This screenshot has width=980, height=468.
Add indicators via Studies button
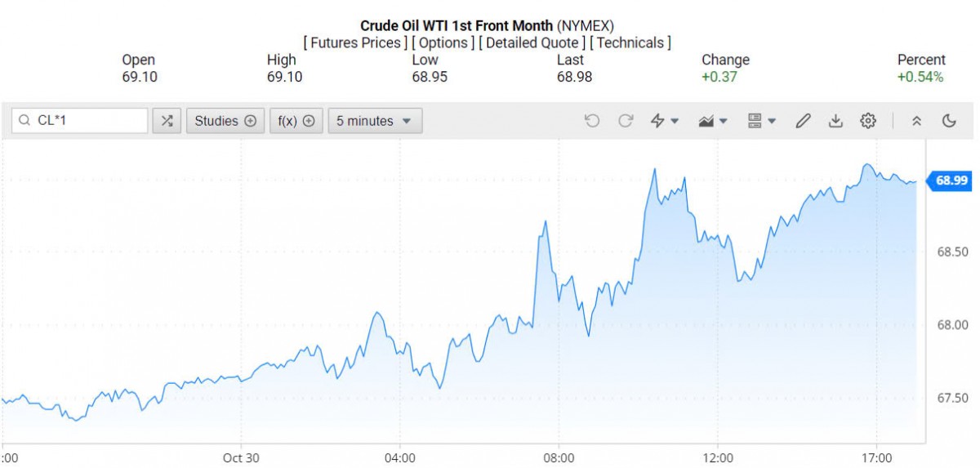pyautogui.click(x=225, y=121)
